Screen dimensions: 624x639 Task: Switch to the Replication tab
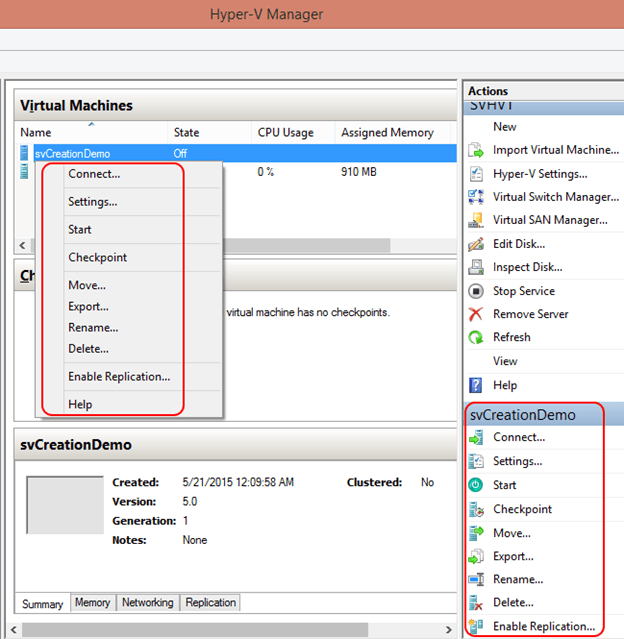tap(210, 603)
